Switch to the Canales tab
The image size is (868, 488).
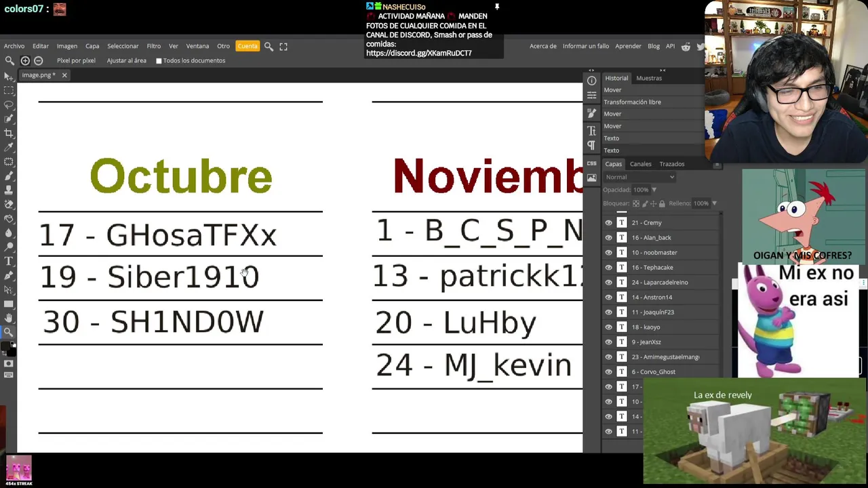pos(640,164)
